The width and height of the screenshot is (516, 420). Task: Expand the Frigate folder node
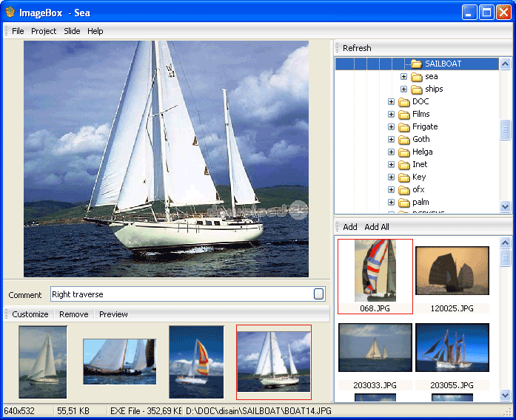pos(391,126)
